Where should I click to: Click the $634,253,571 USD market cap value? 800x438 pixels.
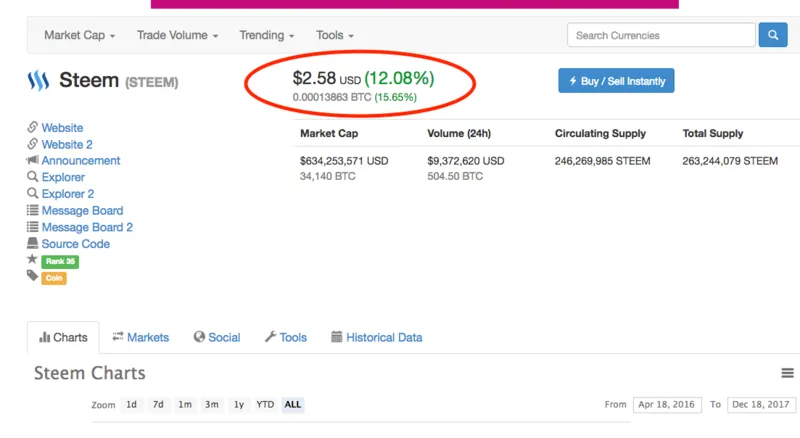(x=344, y=161)
